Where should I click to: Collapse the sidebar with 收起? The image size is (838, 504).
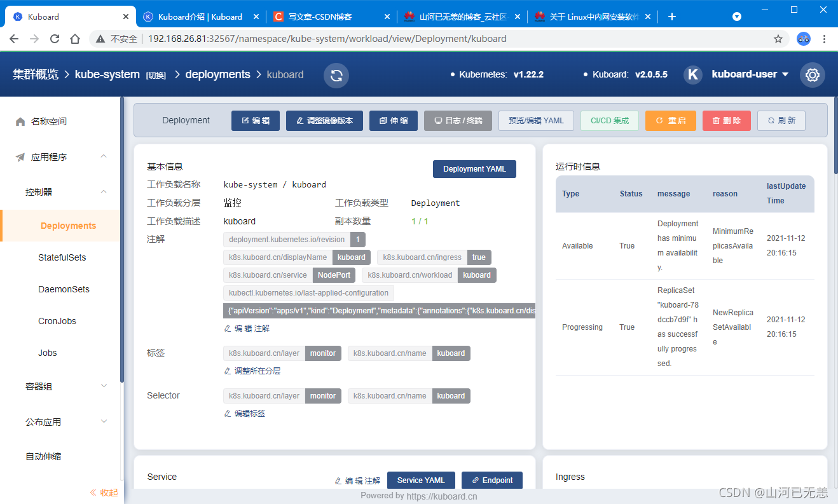point(104,492)
